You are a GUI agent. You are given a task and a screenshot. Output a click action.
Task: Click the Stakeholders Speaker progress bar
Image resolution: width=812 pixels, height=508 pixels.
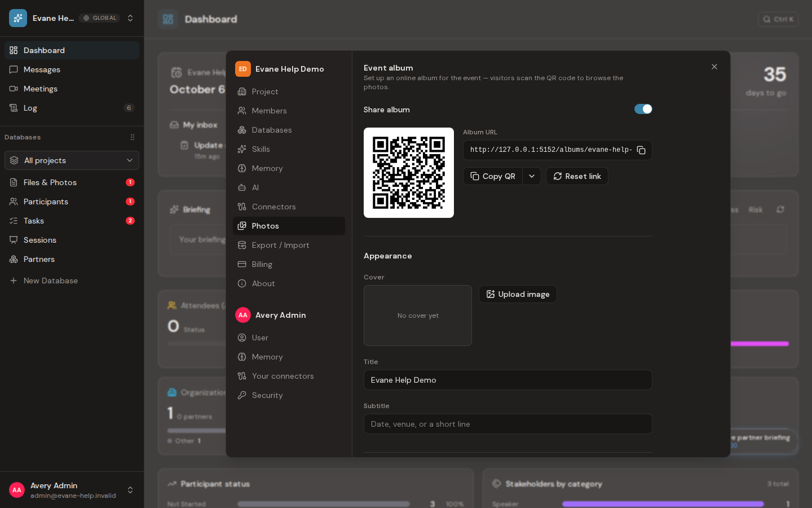663,504
